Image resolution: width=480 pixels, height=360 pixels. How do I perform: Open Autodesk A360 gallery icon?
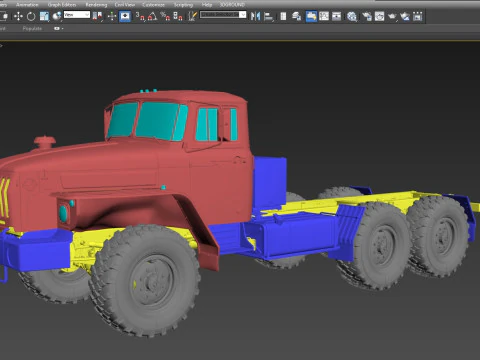(x=418, y=16)
